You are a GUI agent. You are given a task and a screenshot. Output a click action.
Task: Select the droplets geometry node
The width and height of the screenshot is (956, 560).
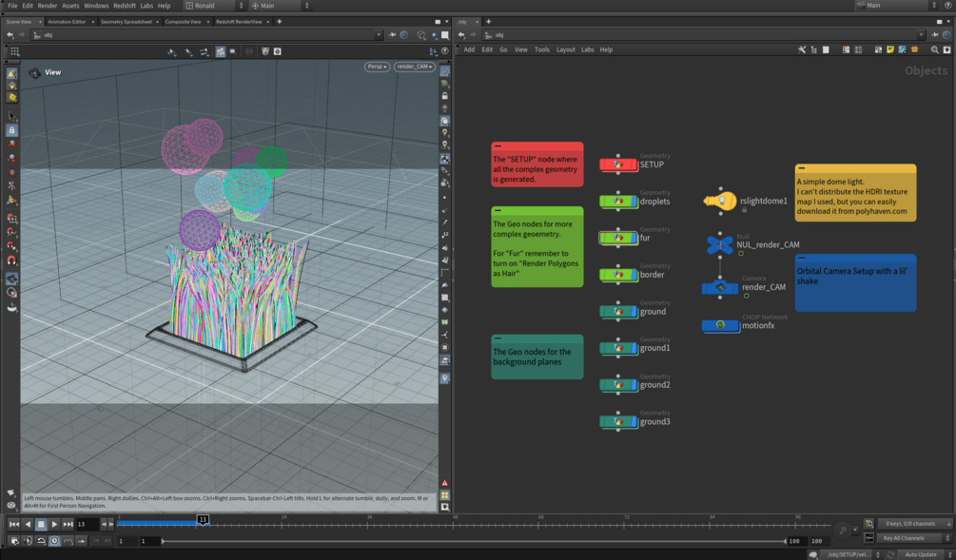[618, 202]
